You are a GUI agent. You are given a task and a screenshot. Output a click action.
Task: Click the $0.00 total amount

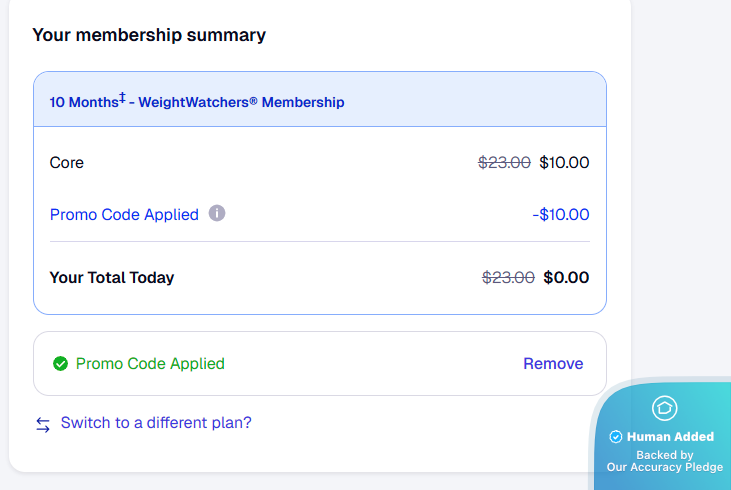pos(566,278)
